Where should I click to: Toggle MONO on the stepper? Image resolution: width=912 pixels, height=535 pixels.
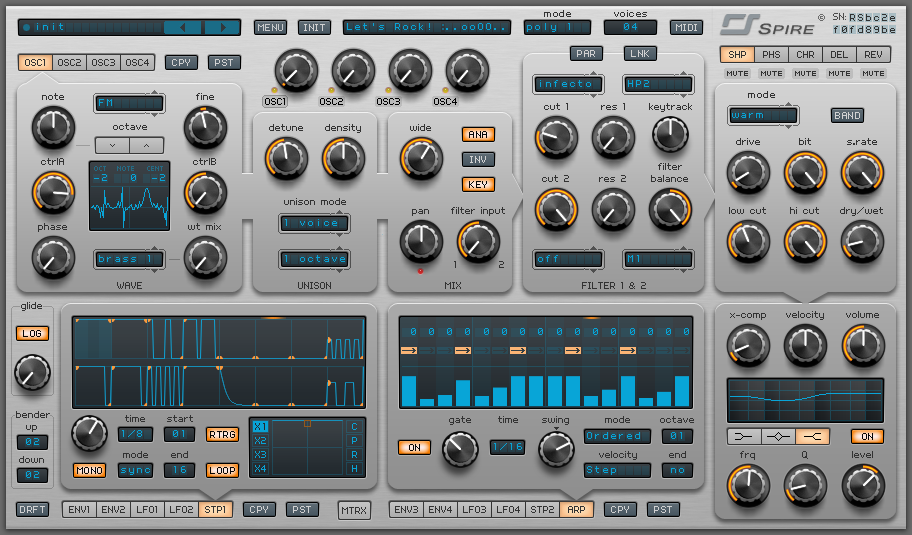click(x=90, y=470)
